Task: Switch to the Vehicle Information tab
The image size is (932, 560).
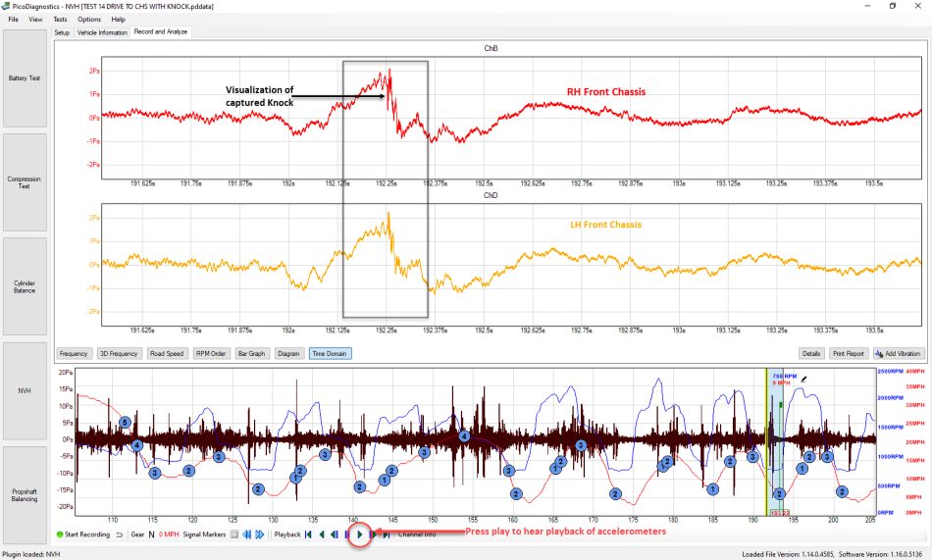Action: [102, 32]
